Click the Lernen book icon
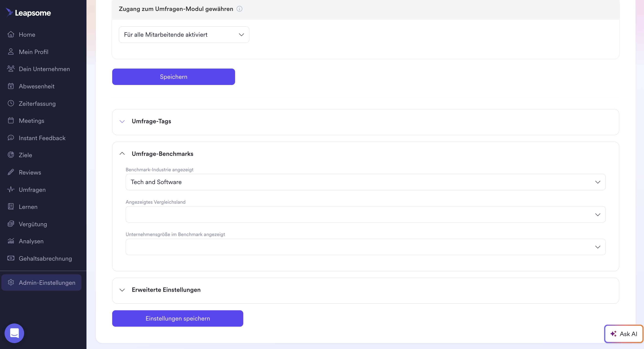This screenshot has height=349, width=644. tap(11, 207)
